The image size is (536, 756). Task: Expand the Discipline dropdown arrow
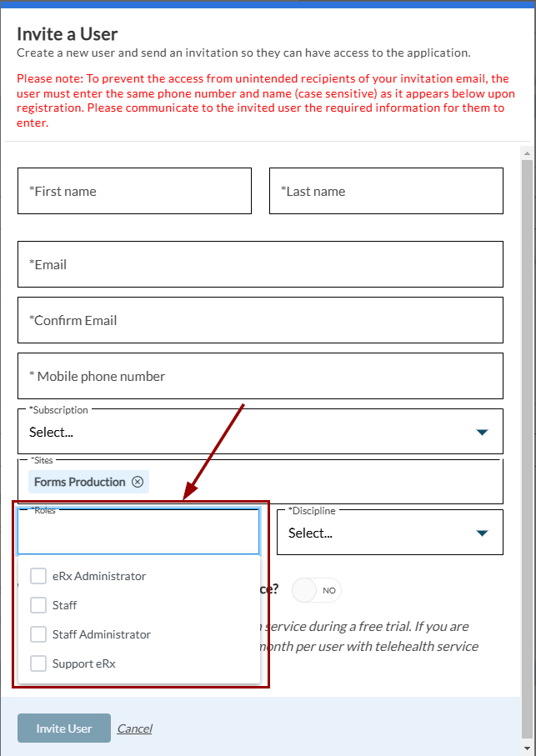tap(481, 533)
